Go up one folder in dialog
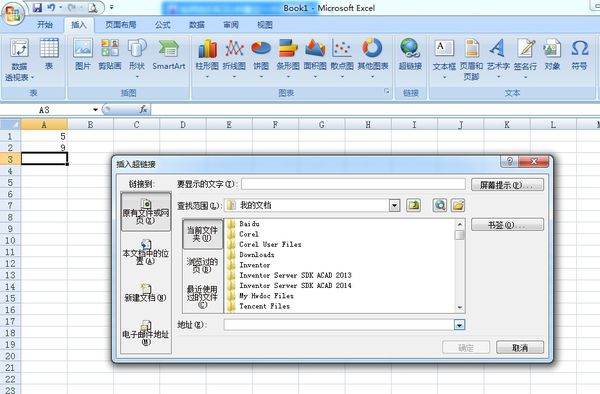 pos(413,205)
